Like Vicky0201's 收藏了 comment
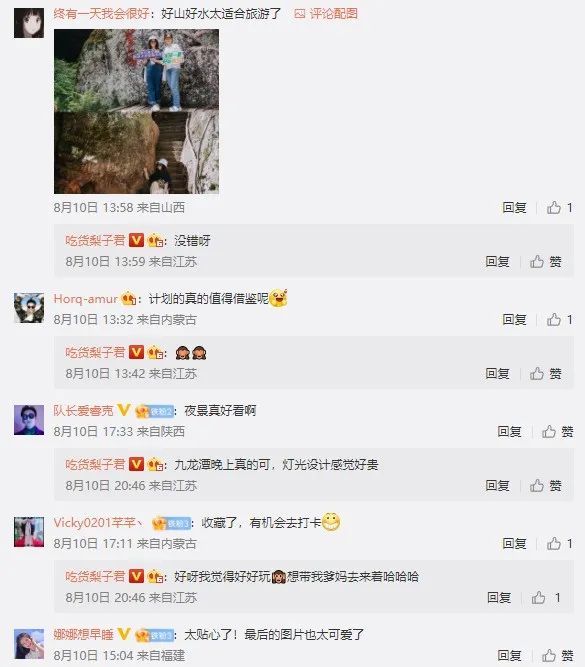This screenshot has height=667, width=585. tap(559, 543)
